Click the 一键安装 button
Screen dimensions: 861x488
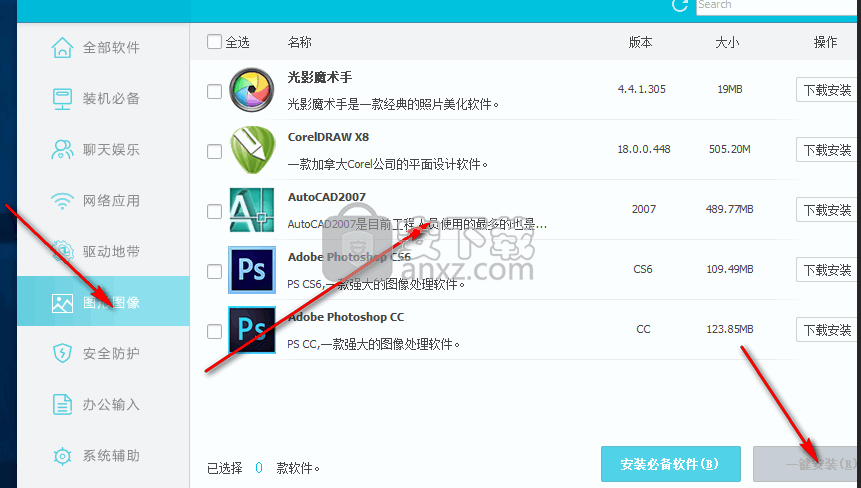pyautogui.click(x=806, y=464)
